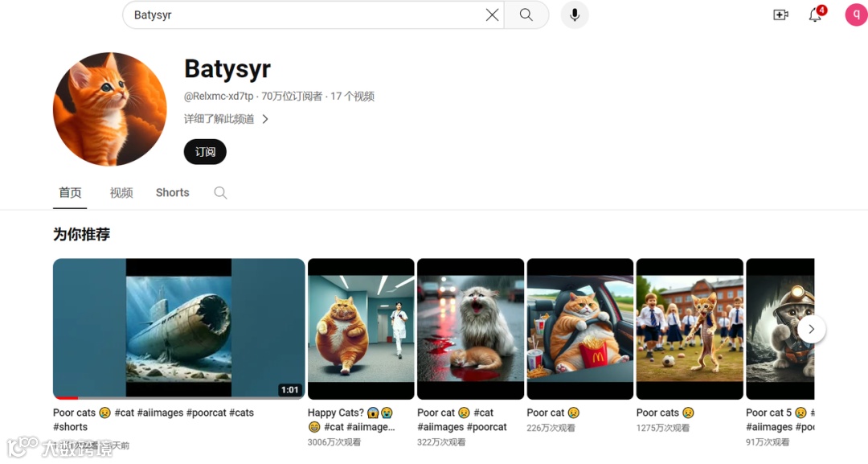This screenshot has width=868, height=464.
Task: Open the Batysyr channel profile picture
Action: pos(109,109)
